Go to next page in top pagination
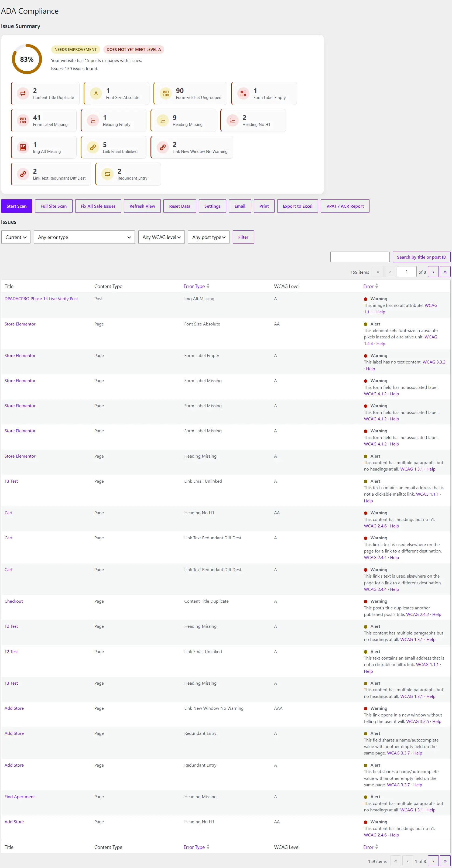Viewport: 452px width, 868px height. point(433,272)
